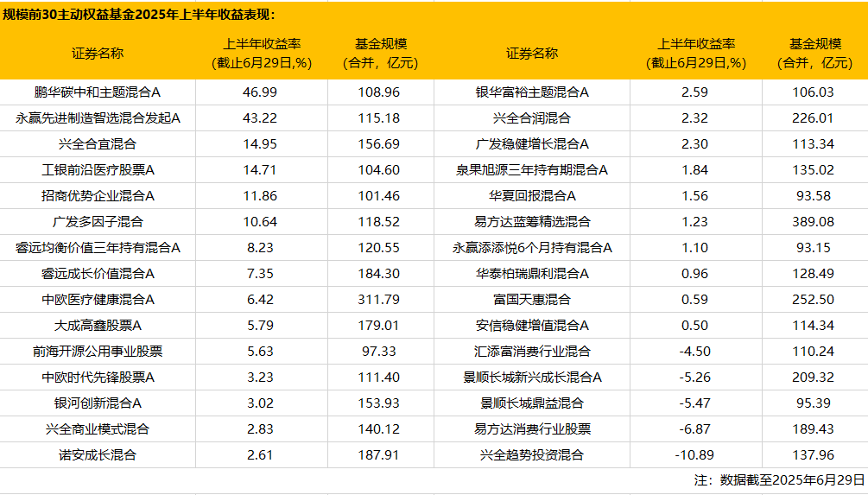The height and width of the screenshot is (495, 868).
Task: Click the cell 景顺长城新兴成长混合A
Action: [x=532, y=378]
